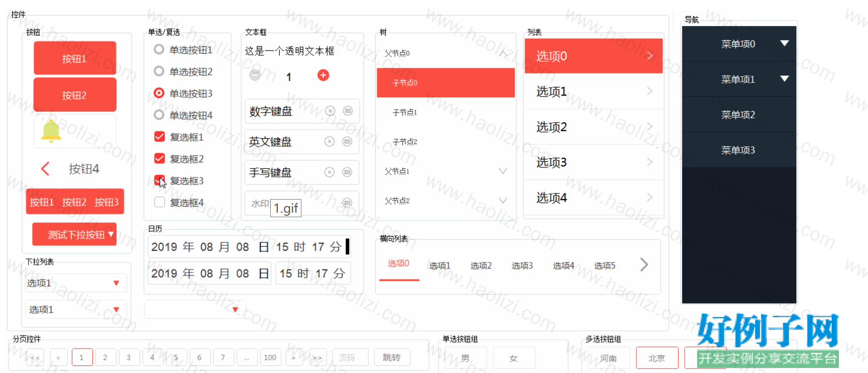Uncheck checkbox 复选框1
Viewport: 868px width, 373px height.
(159, 137)
